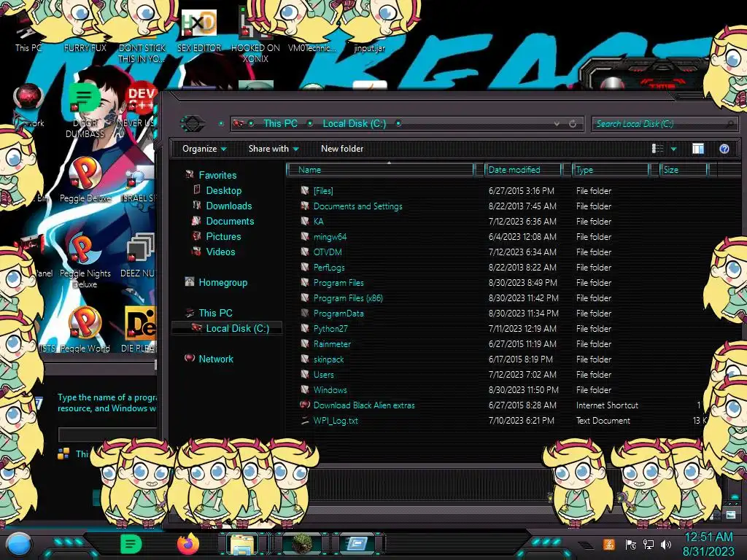Refresh the Local Disk (C:) address bar

click(573, 124)
